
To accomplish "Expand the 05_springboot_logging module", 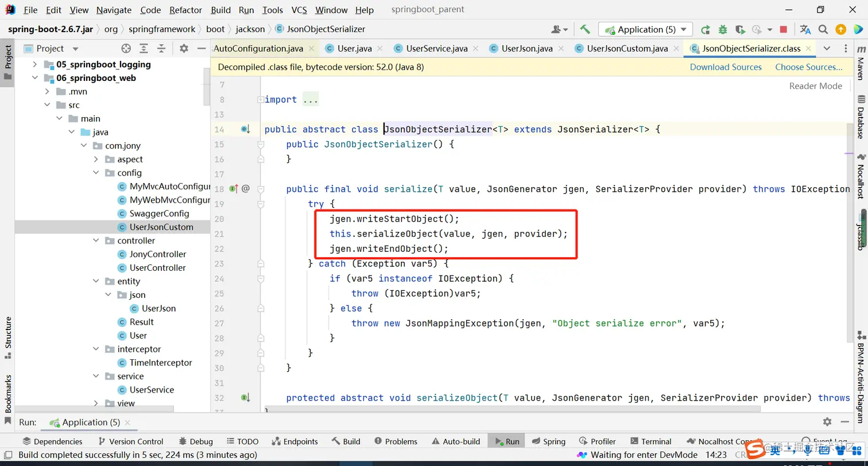I will click(x=35, y=64).
